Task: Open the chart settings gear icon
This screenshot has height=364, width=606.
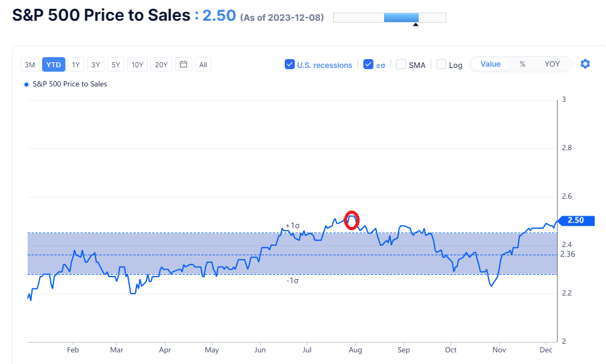Action: click(585, 64)
